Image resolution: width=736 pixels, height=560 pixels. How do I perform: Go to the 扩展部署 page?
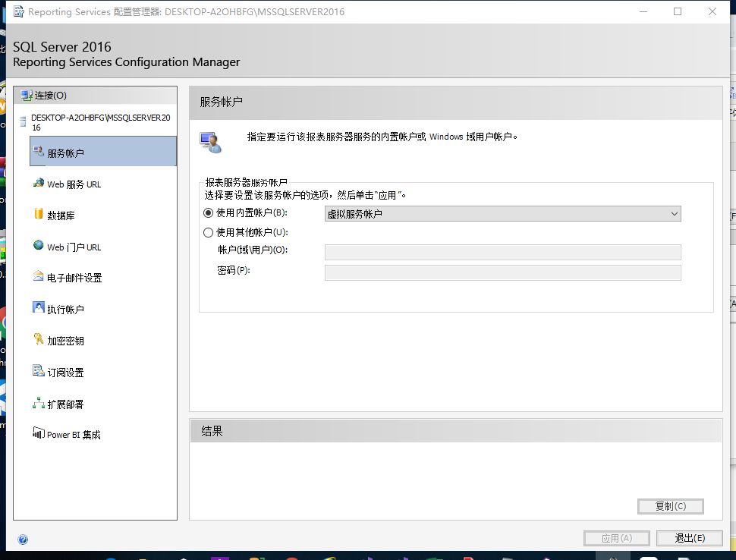pyautogui.click(x=66, y=404)
